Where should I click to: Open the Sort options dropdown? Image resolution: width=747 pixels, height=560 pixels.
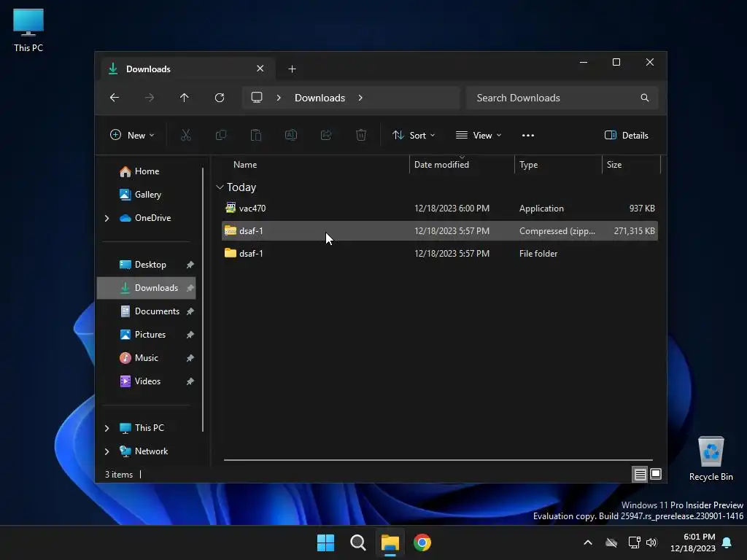(414, 135)
